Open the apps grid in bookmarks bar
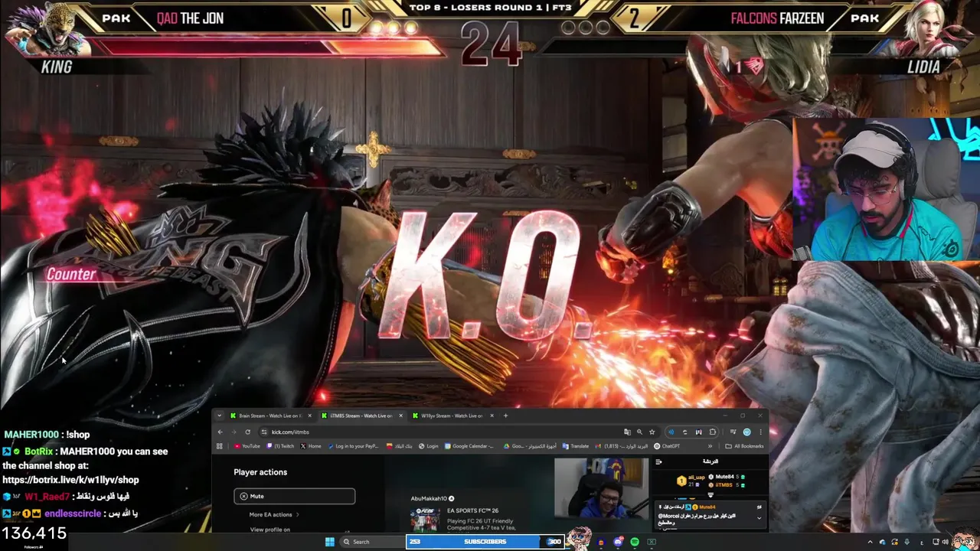980x551 pixels. 220,446
